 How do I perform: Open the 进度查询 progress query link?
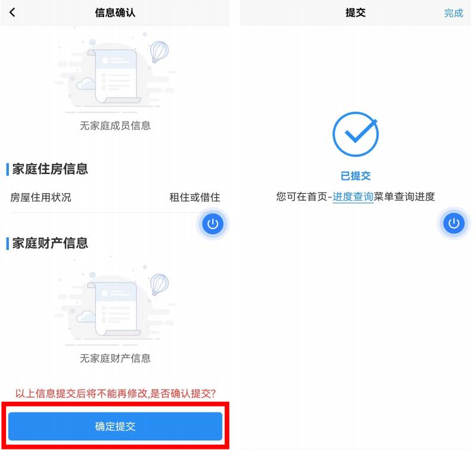point(353,197)
